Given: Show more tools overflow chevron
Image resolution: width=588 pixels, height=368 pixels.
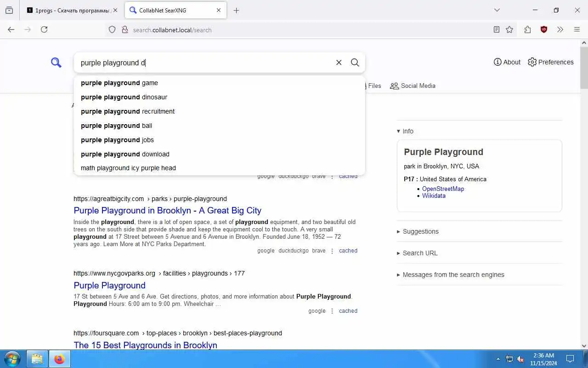Looking at the screenshot, I should tap(560, 29).
